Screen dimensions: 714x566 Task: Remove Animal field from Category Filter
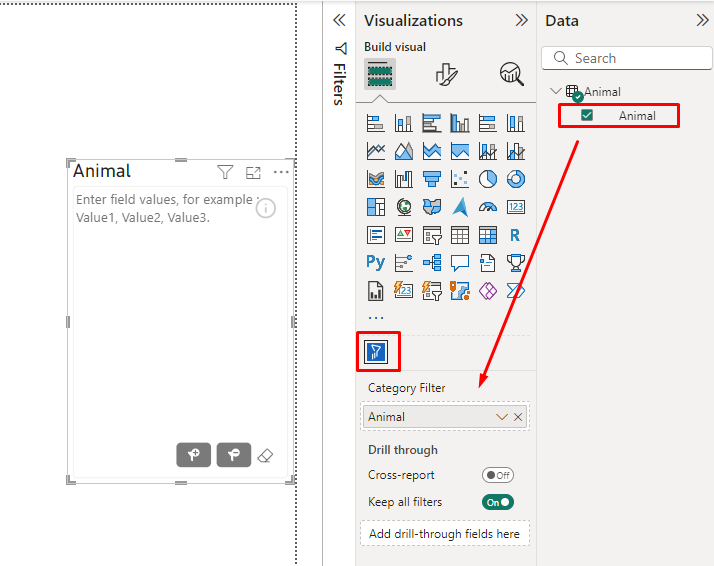point(518,417)
